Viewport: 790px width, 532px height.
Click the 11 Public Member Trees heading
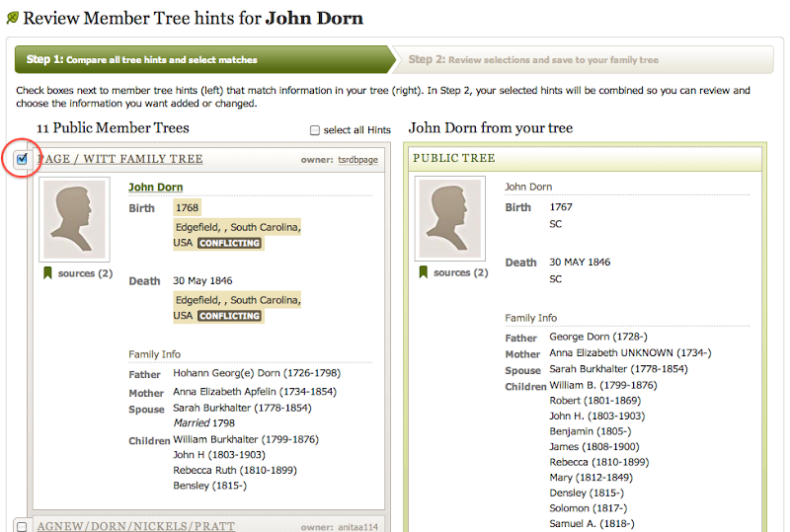(113, 128)
